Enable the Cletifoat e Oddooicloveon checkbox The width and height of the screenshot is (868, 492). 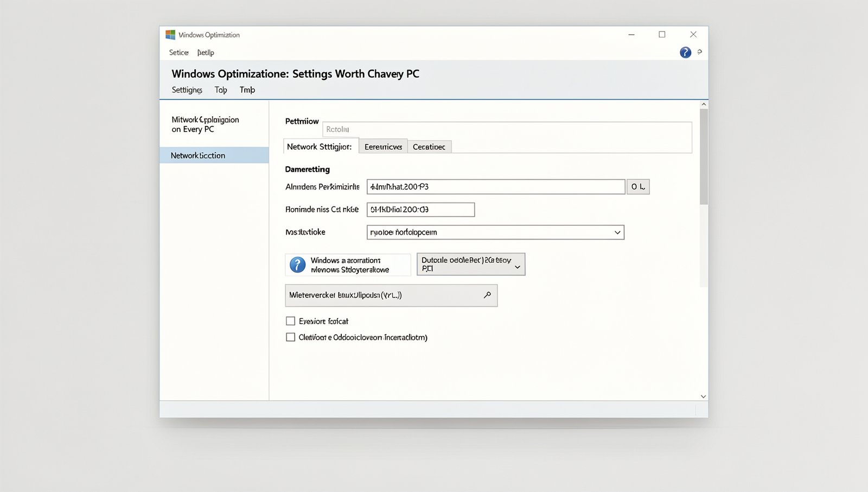[291, 337]
